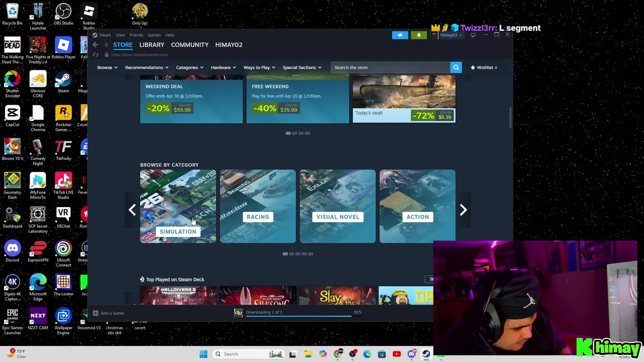Expand the Browse store menu
644x362 pixels.
coord(107,67)
